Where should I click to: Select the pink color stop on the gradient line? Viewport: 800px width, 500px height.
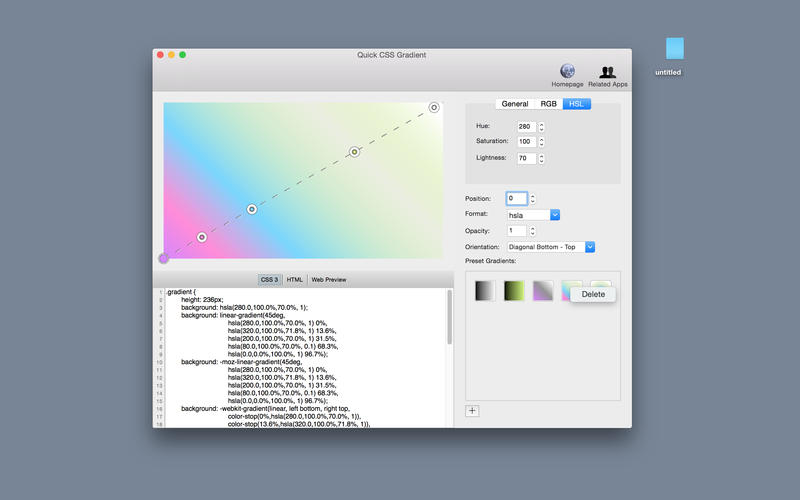[202, 237]
